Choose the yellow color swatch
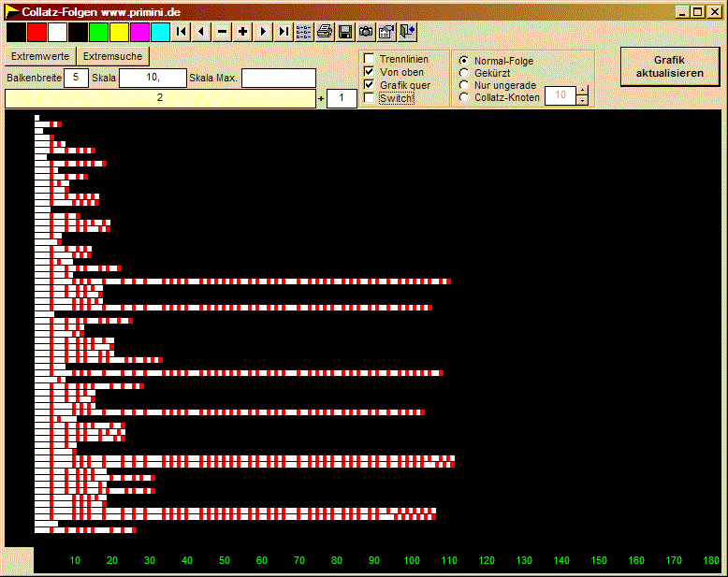Image resolution: width=728 pixels, height=577 pixels. pos(119,33)
